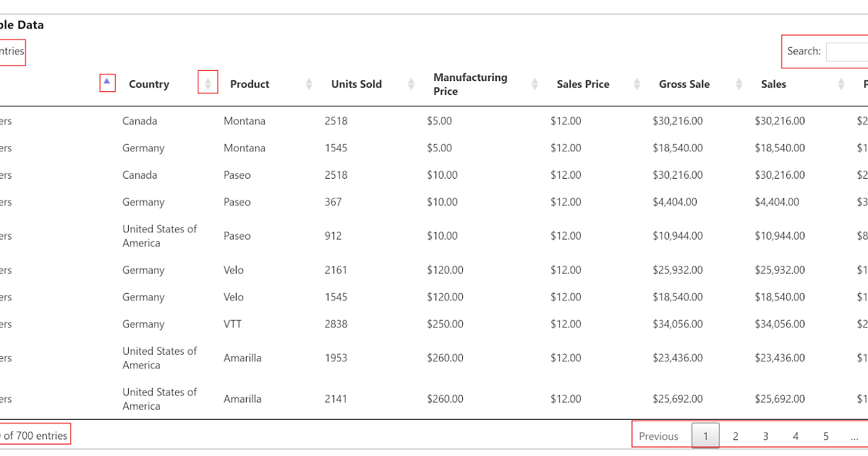
Task: Select Units Sold value 912
Action: (333, 236)
